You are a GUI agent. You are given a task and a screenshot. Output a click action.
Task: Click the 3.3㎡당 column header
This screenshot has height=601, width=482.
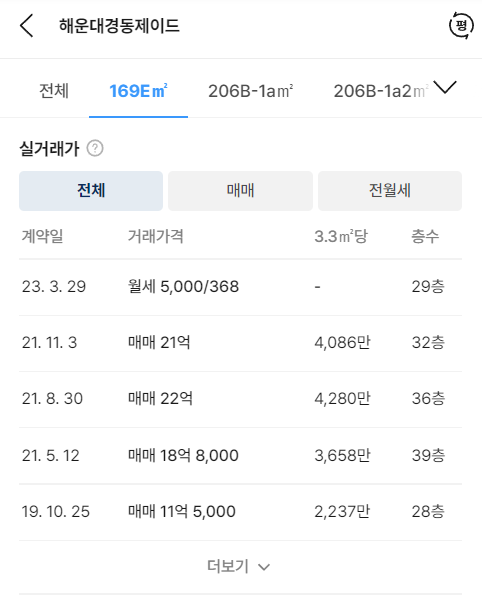coord(341,236)
